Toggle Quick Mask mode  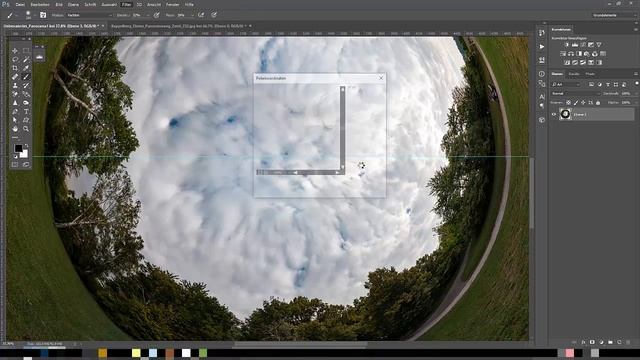15,164
